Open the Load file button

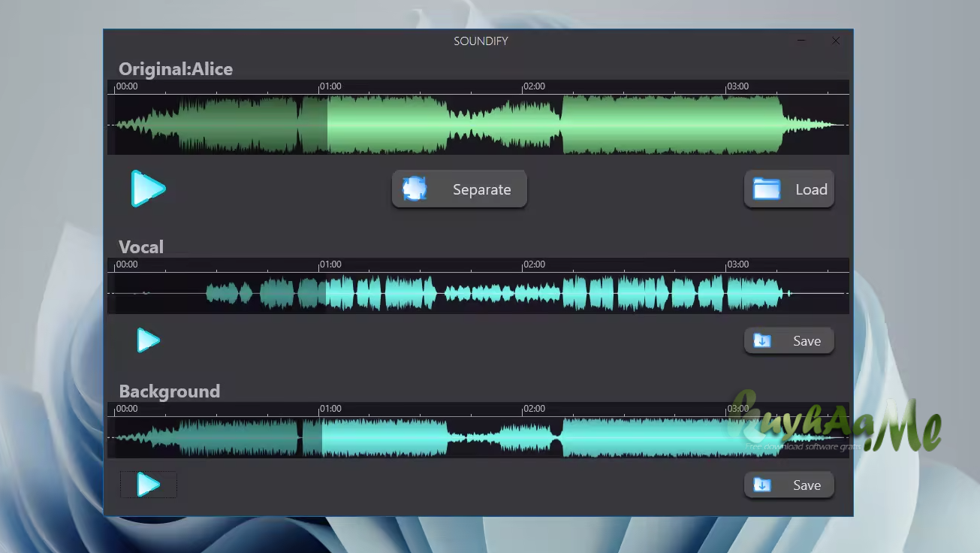(789, 189)
